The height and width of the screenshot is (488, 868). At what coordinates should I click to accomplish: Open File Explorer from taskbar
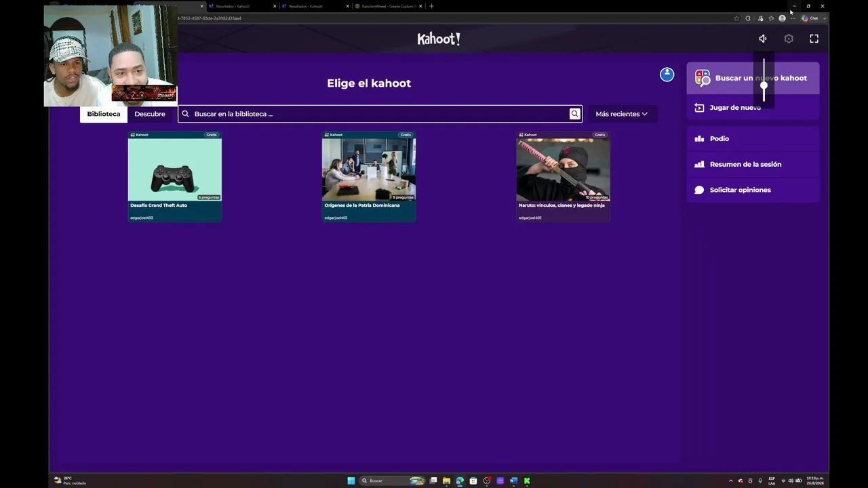(446, 481)
